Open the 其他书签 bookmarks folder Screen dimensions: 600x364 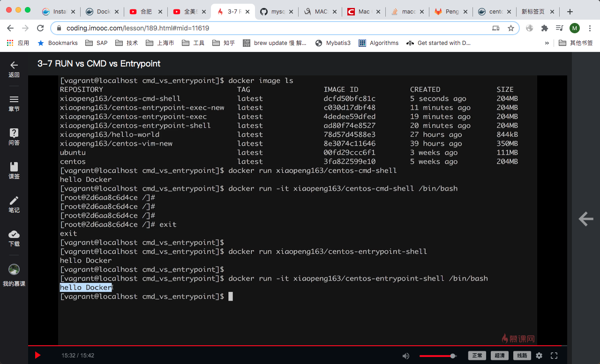point(576,43)
